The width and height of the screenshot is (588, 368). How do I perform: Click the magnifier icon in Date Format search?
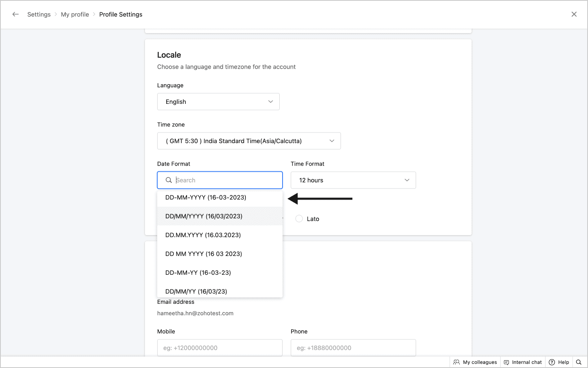(x=169, y=180)
